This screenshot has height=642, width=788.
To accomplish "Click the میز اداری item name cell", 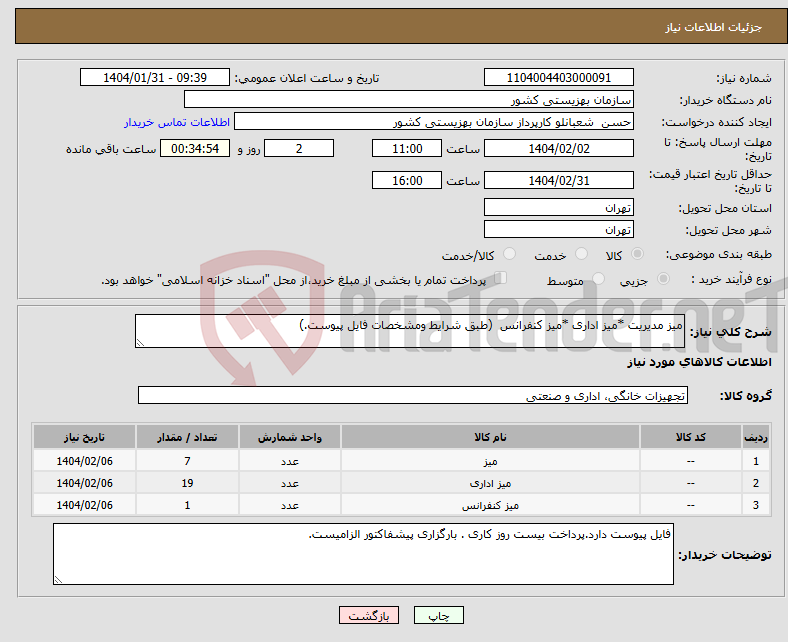I will [490, 483].
